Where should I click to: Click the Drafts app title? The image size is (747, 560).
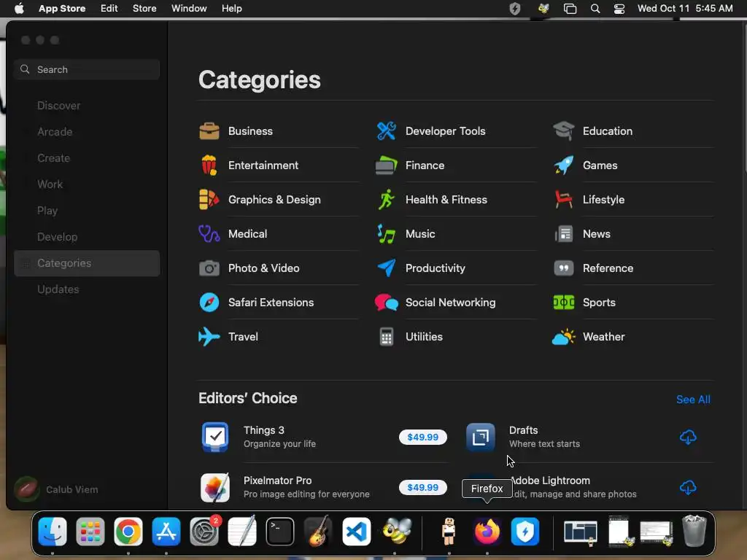[523, 430]
